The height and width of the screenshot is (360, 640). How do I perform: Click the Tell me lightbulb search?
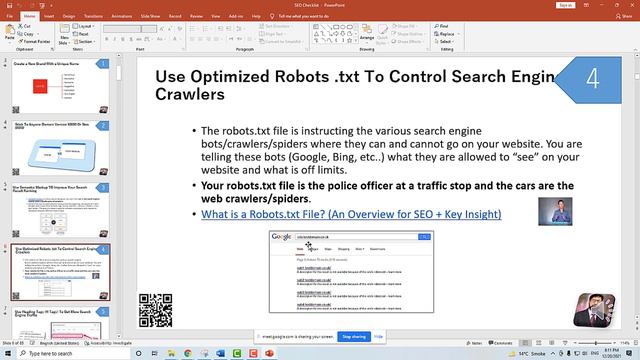click(300, 16)
